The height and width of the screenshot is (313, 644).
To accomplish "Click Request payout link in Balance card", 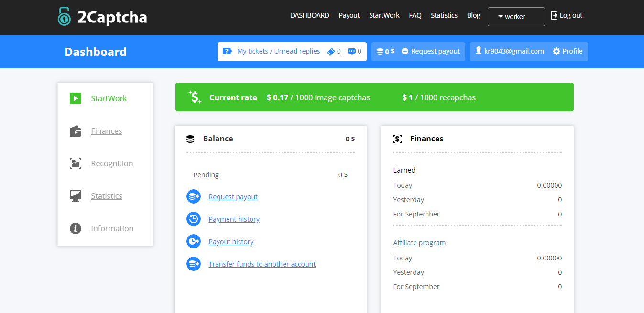I will (233, 197).
